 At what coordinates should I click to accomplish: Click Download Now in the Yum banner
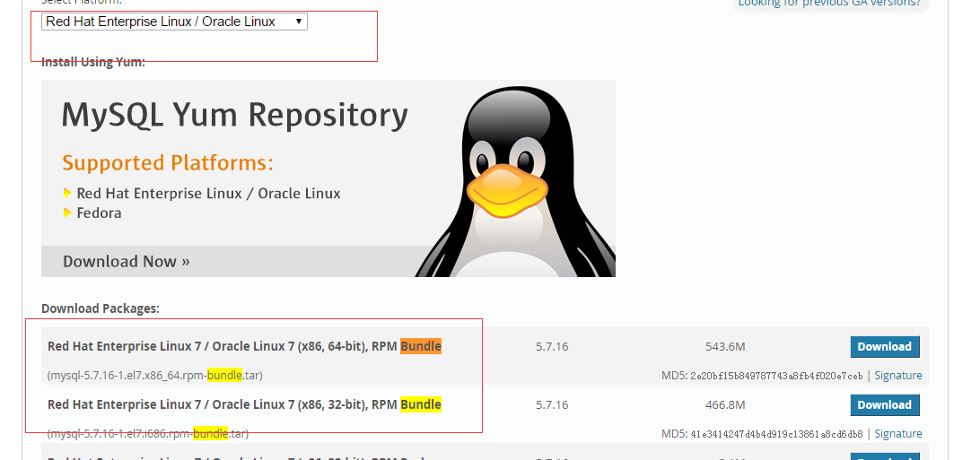[127, 261]
